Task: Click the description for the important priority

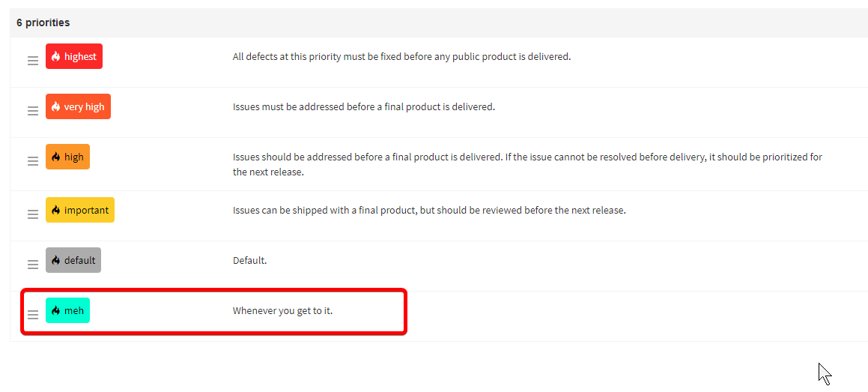Action: pyautogui.click(x=428, y=210)
